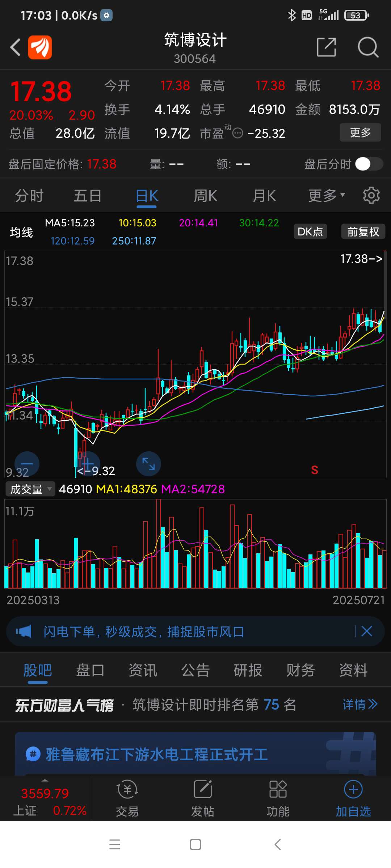Tap the 换手 4.14% turnover value
This screenshot has width=391, height=868.
pyautogui.click(x=147, y=109)
